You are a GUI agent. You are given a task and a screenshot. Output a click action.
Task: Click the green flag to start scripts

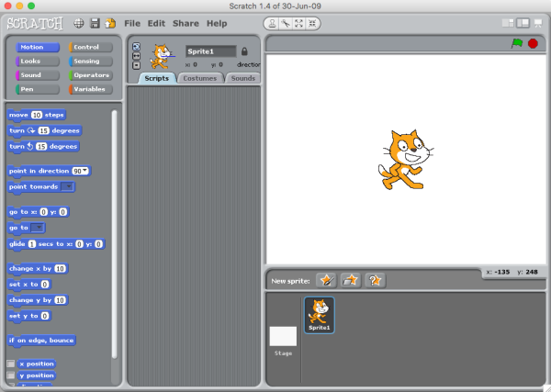(x=516, y=43)
